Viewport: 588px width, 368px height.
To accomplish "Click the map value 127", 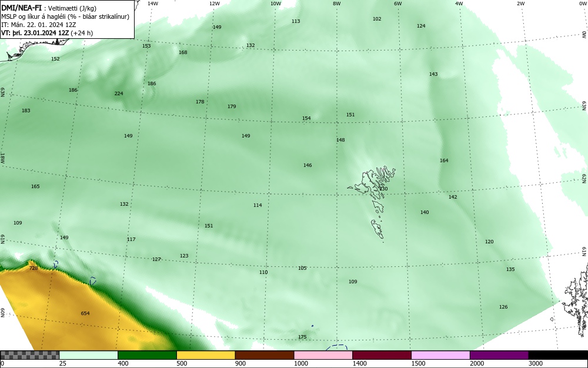I will [156, 259].
